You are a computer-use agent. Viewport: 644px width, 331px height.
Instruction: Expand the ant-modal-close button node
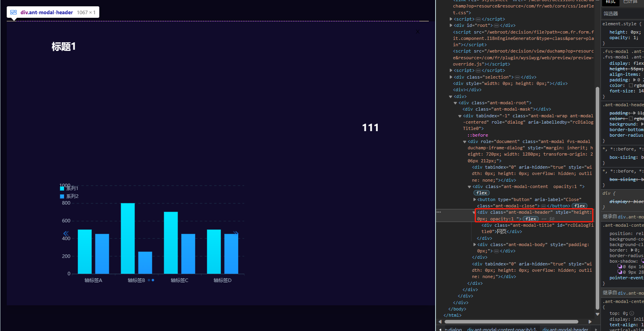(x=475, y=199)
